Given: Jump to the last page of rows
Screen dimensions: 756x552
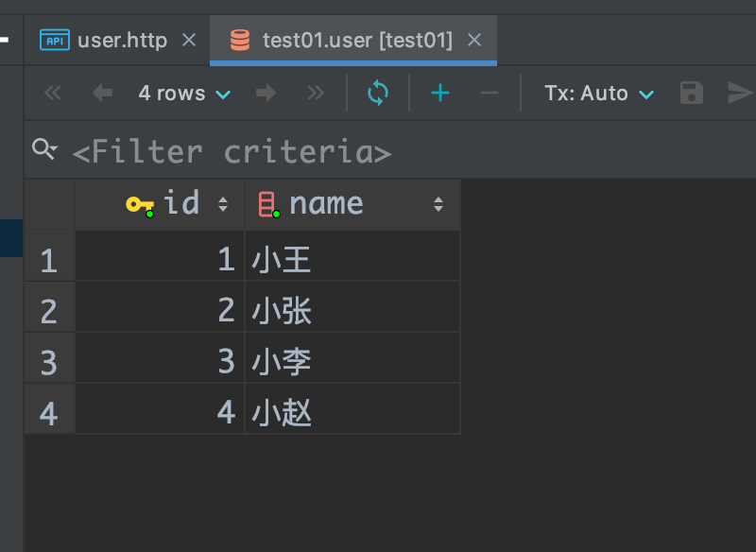Looking at the screenshot, I should (x=316, y=93).
